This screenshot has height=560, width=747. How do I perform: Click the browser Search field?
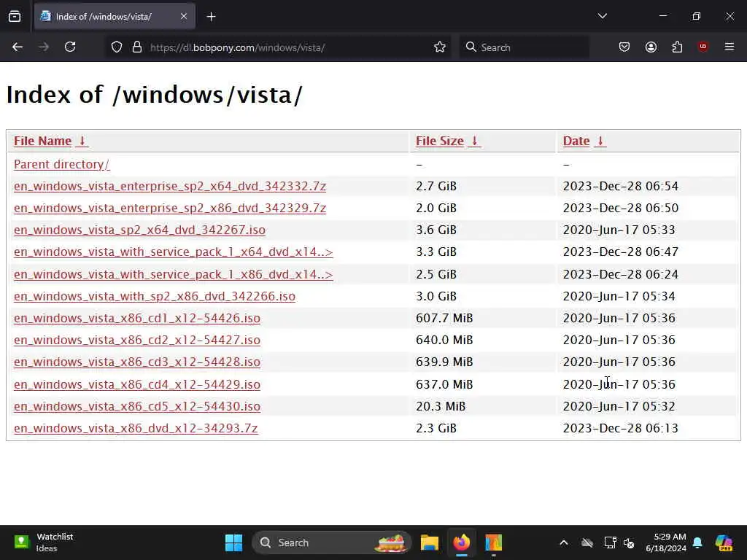tap(524, 47)
